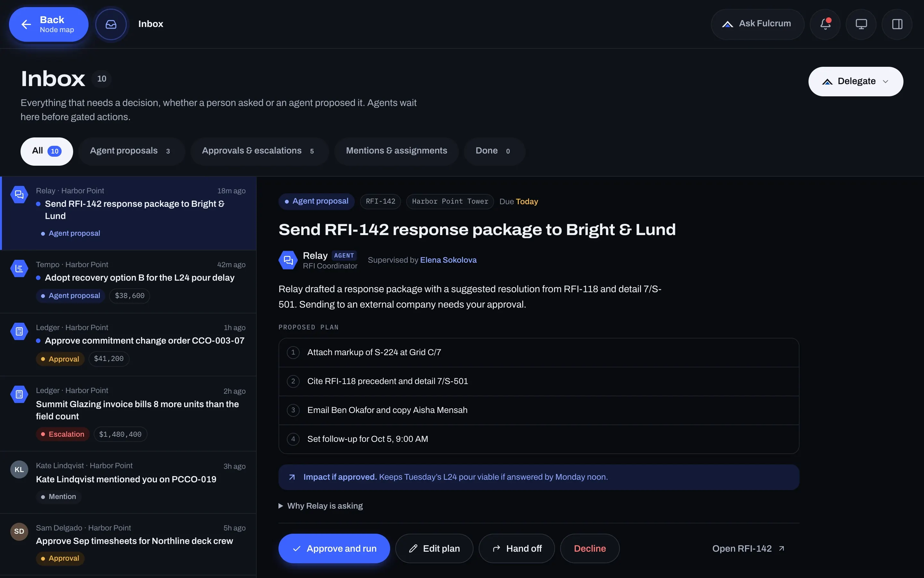The height and width of the screenshot is (578, 924).
Task: Open Summit Glazing invoice escalation item
Action: pyautogui.click(x=128, y=414)
